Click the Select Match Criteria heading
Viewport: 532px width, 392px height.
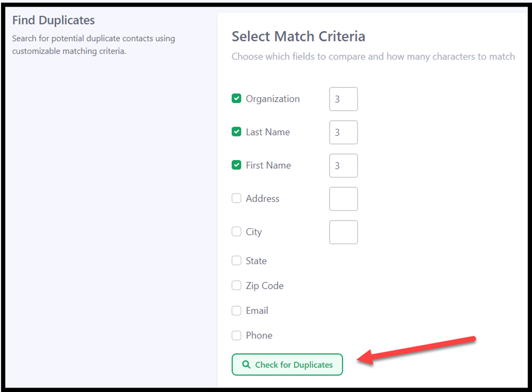(298, 37)
